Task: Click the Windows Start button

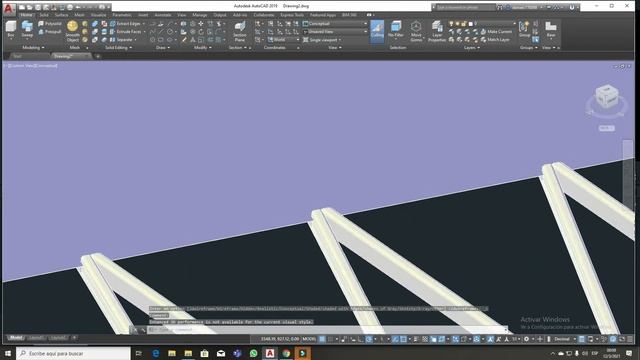Action: (x=8, y=353)
